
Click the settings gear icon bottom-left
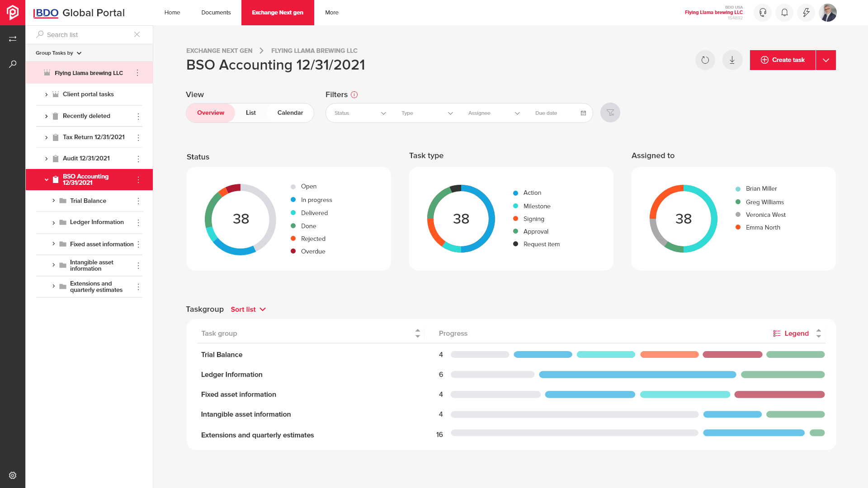pos(13,475)
